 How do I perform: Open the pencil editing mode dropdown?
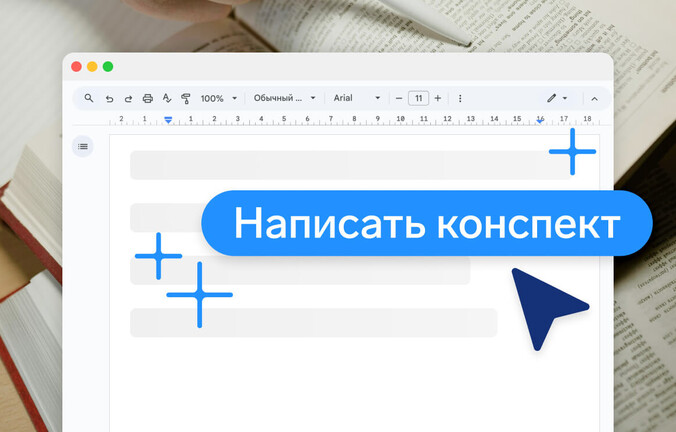coord(557,98)
